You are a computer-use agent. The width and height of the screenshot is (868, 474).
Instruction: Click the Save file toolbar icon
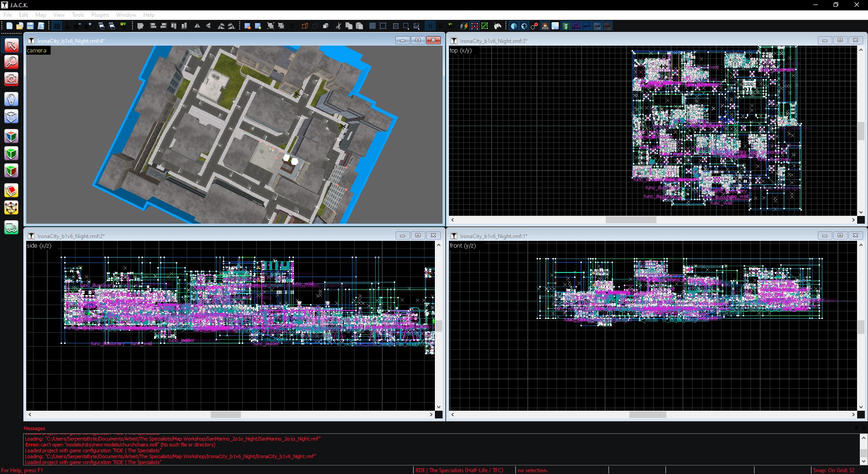pyautogui.click(x=30, y=26)
